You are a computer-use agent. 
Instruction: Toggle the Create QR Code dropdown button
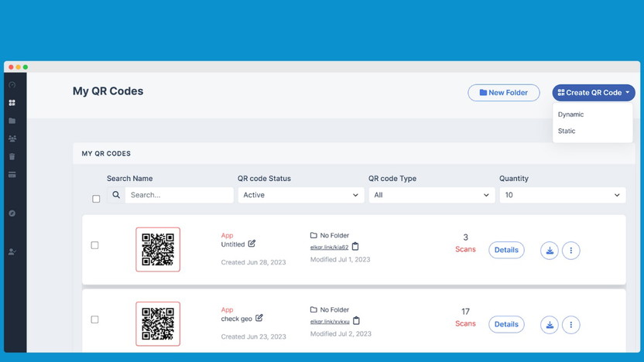click(594, 93)
